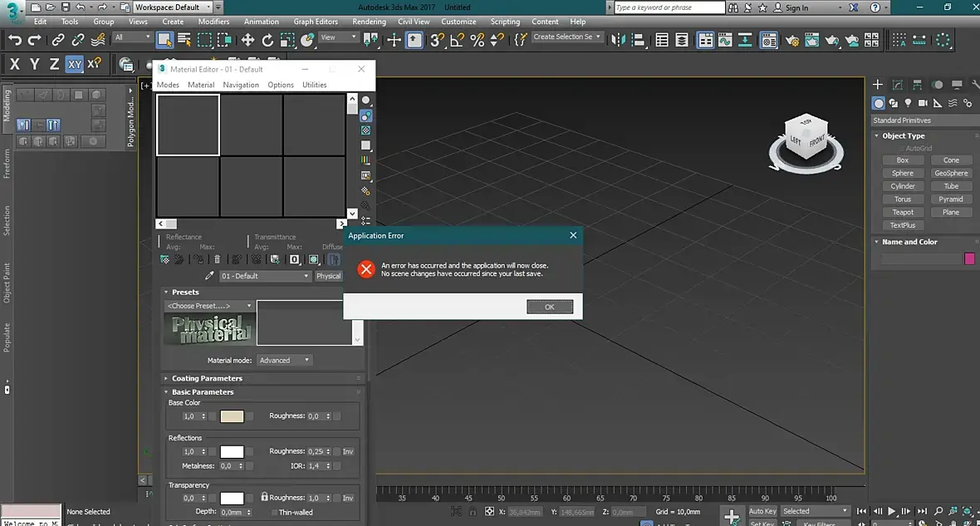Viewport: 980px width, 526px height.
Task: Click the Teapot primitive button
Action: 903,212
